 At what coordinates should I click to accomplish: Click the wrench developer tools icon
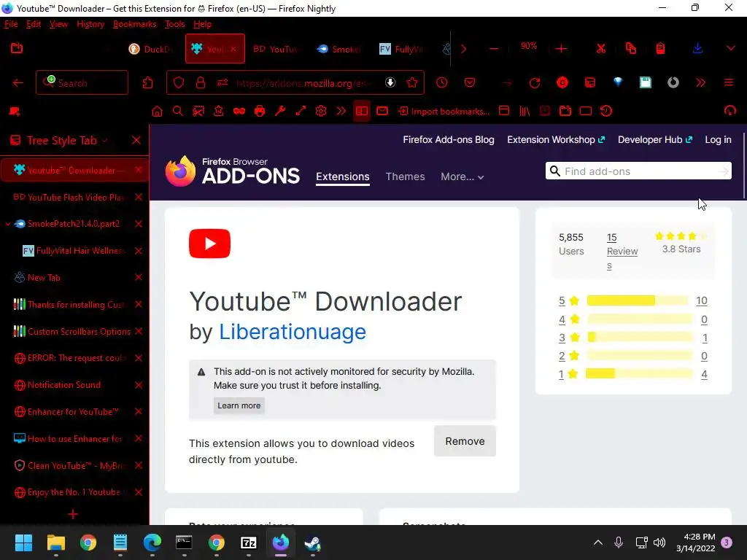point(280,112)
